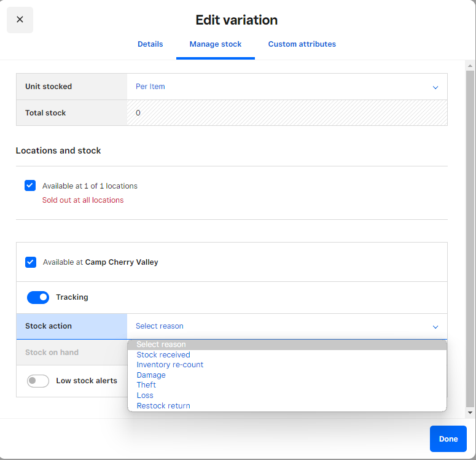Select Damage as the stock reason

(x=287, y=375)
